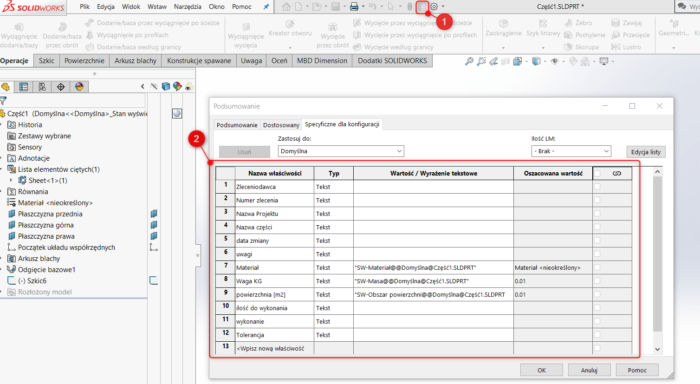Click the Edycja listy button
The width and height of the screenshot is (700, 384).
pyautogui.click(x=646, y=152)
